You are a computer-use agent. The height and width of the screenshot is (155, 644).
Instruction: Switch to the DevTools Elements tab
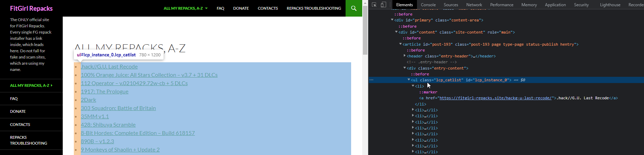tap(404, 5)
